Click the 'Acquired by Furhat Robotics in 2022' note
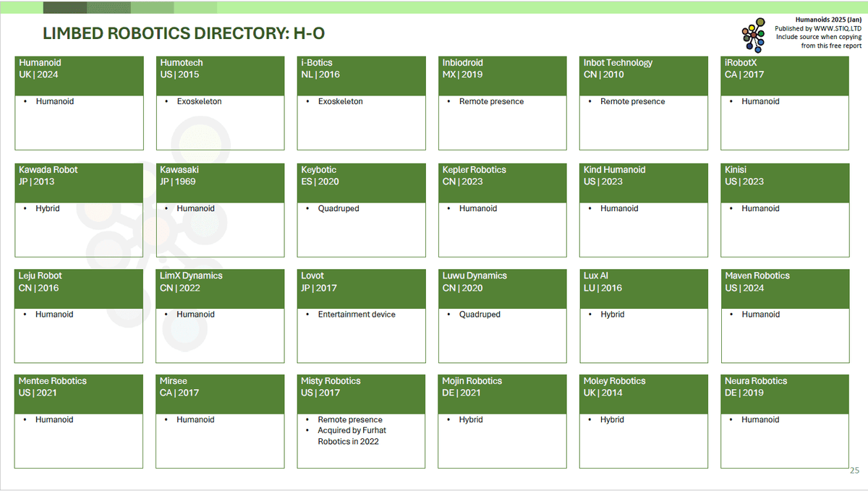868x491 pixels. pos(352,436)
